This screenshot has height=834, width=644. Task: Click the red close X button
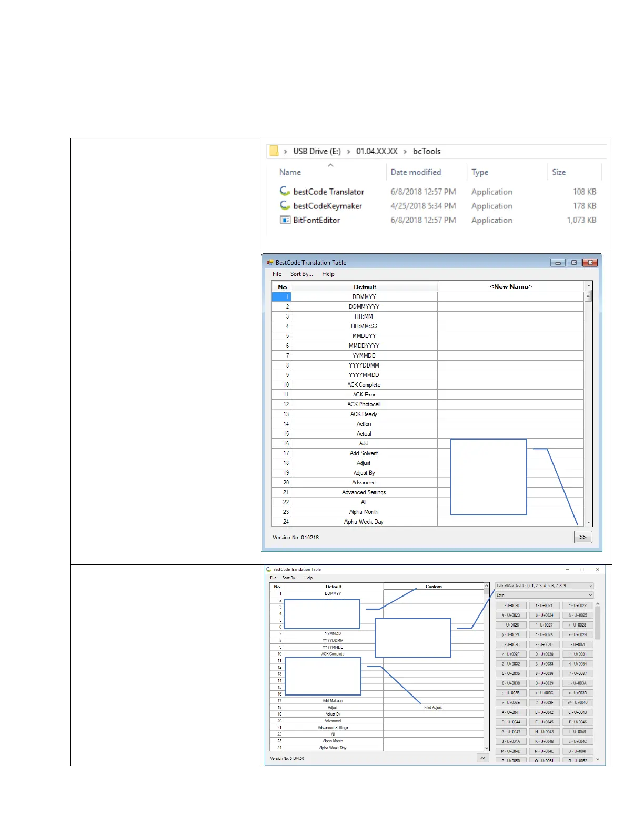point(590,263)
